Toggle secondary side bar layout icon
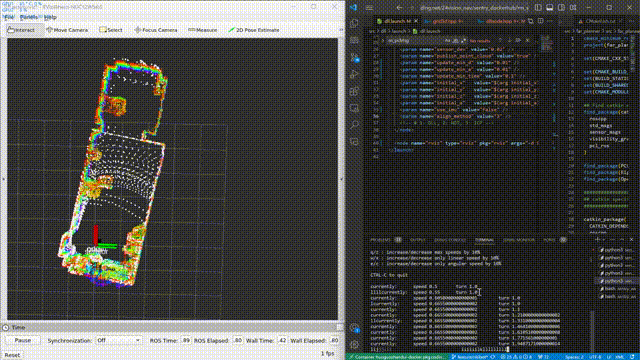The height and width of the screenshot is (360, 640). point(562,7)
